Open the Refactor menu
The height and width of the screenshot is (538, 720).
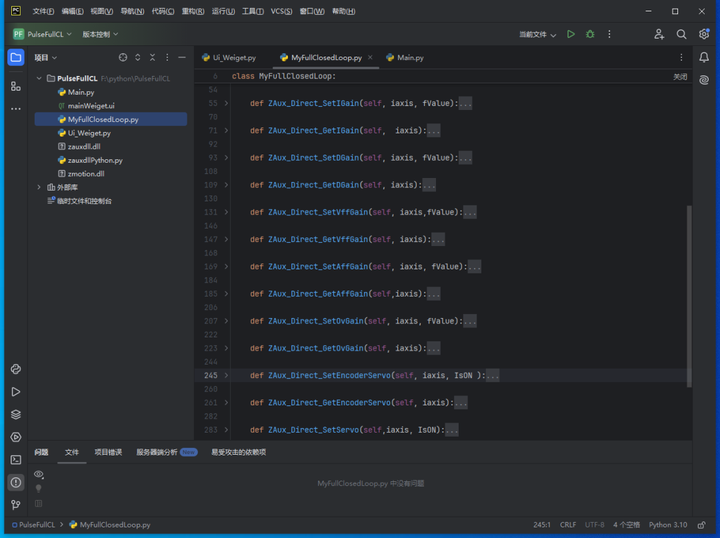coord(193,11)
